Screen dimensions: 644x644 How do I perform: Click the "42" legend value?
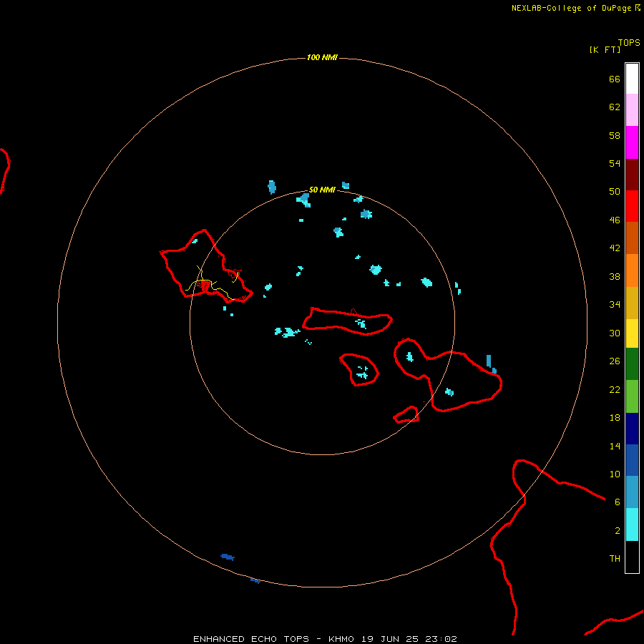[x=615, y=248]
